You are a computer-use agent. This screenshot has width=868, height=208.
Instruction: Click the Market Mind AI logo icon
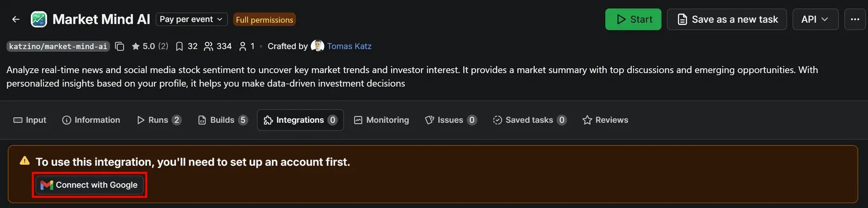coord(39,19)
